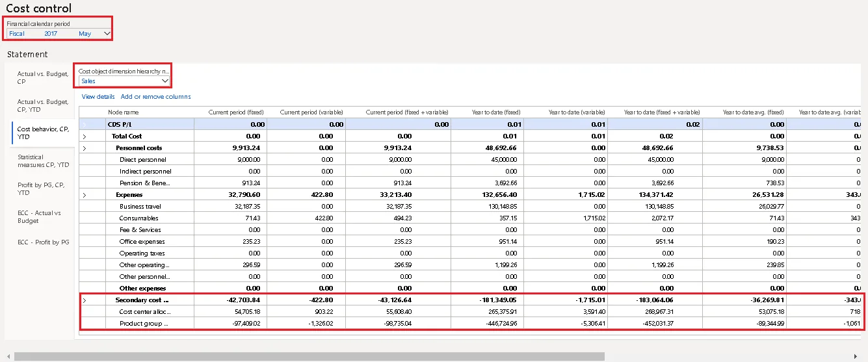Open ECC - Profit by PG tab

point(43,242)
